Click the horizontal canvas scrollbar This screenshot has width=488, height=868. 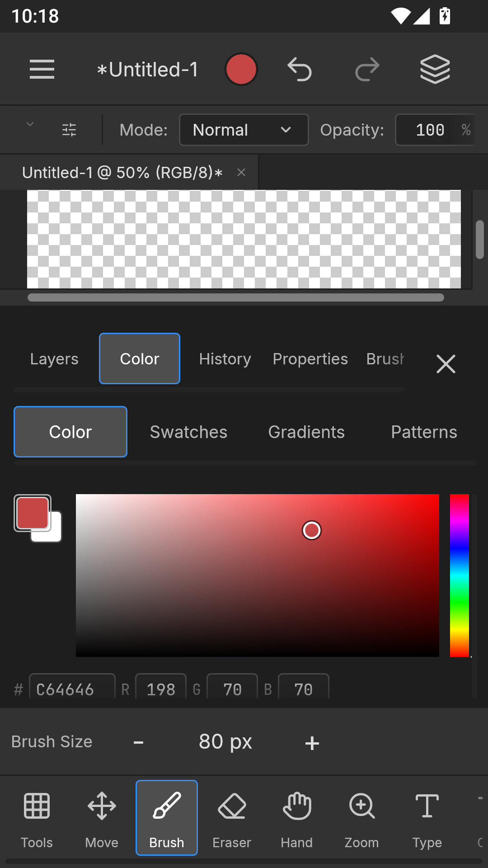[x=236, y=297]
